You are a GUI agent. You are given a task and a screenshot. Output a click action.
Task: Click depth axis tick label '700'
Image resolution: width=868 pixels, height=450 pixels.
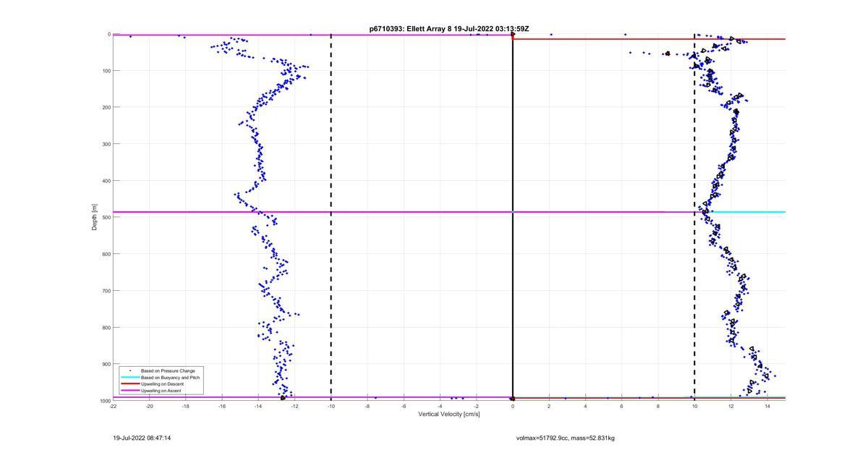(x=106, y=291)
